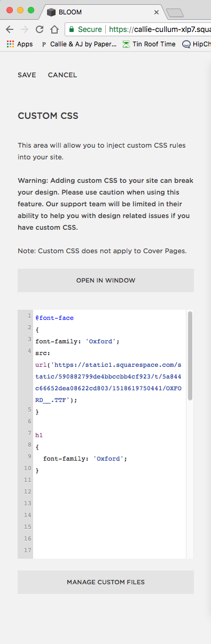The height and width of the screenshot is (644, 211).
Task: Click empty editor line 14
Action: click(110, 515)
